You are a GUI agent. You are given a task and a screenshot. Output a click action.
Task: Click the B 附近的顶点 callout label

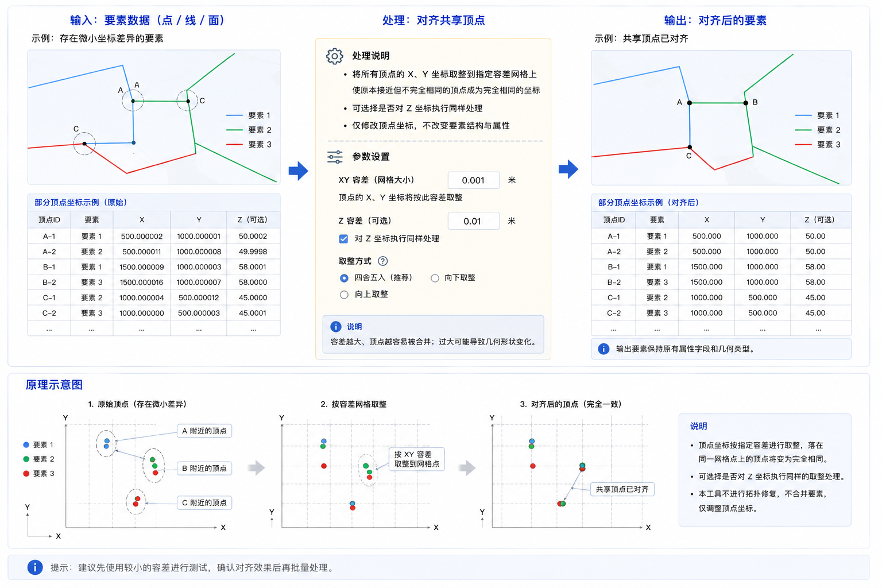[204, 469]
